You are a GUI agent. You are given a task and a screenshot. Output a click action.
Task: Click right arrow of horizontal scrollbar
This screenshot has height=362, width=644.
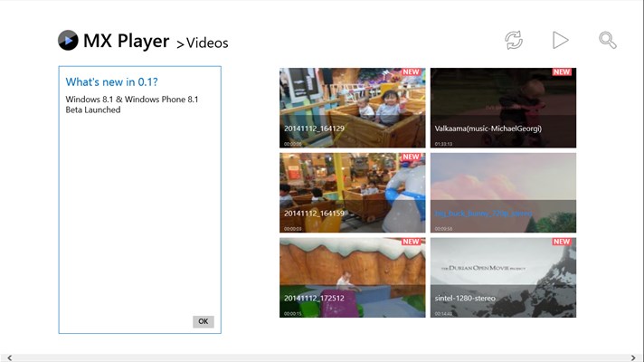point(633,357)
